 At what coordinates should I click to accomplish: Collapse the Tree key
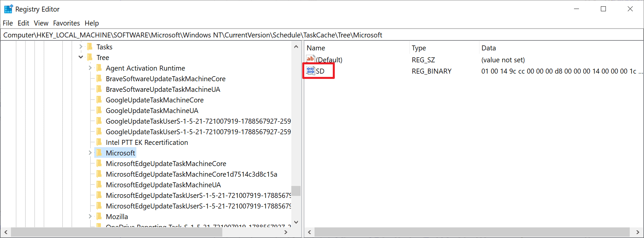click(x=81, y=57)
